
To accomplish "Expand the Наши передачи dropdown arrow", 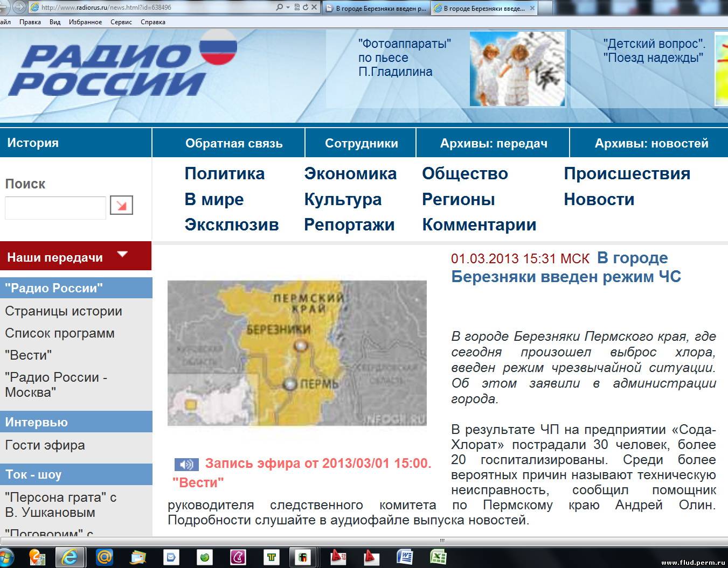I will pyautogui.click(x=123, y=254).
